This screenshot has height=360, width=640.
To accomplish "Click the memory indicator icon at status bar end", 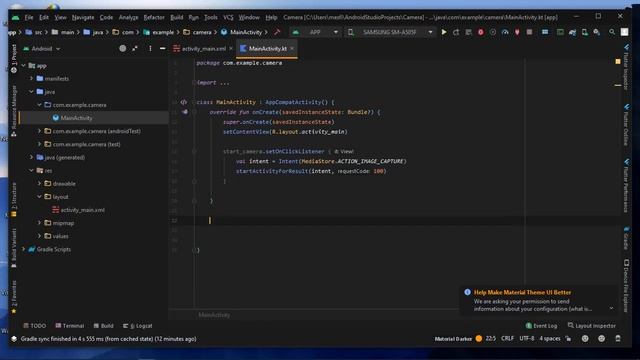I will (618, 338).
